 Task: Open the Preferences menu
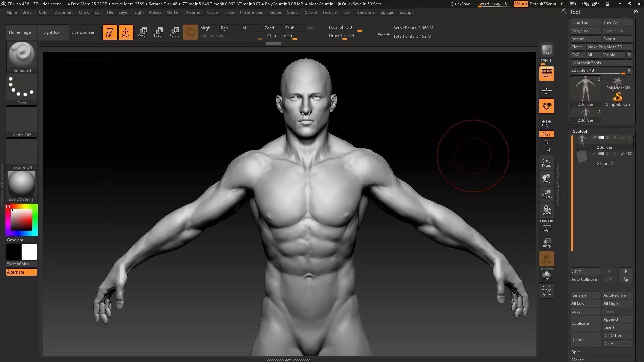tap(251, 12)
